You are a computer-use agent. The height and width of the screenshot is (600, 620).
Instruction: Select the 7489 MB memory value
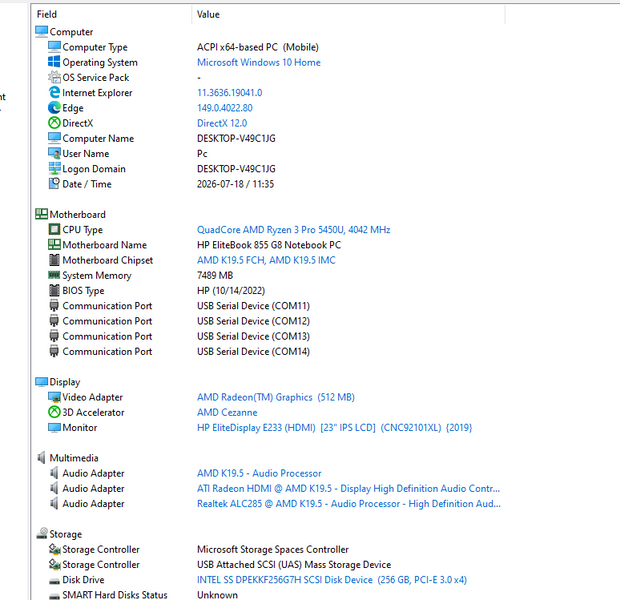pyautogui.click(x=215, y=275)
